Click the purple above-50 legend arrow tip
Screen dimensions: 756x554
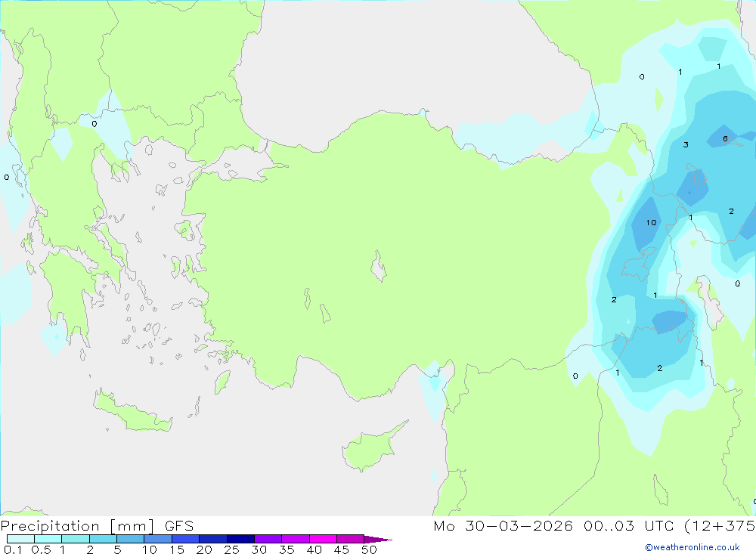pos(378,540)
